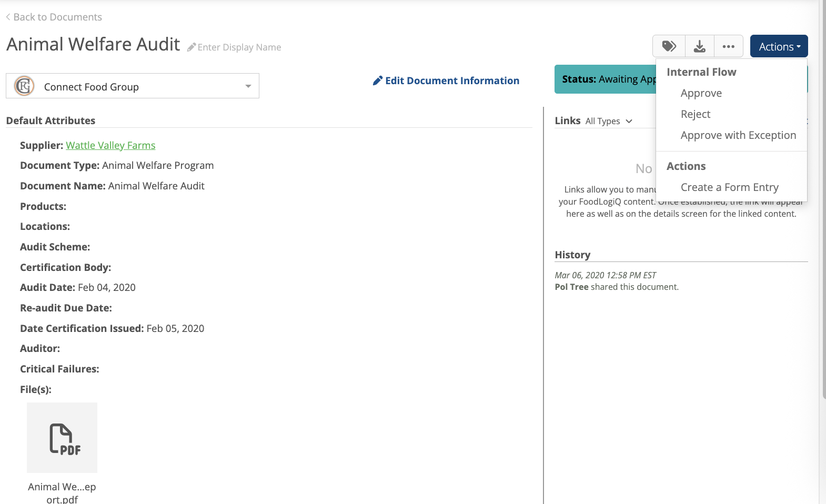826x504 pixels.
Task: Click the tags icon button
Action: pos(669,46)
